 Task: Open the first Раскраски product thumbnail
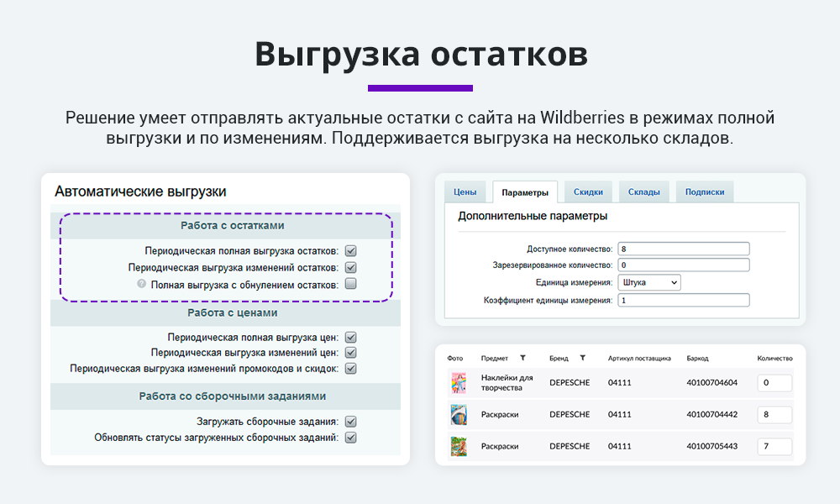coord(458,414)
